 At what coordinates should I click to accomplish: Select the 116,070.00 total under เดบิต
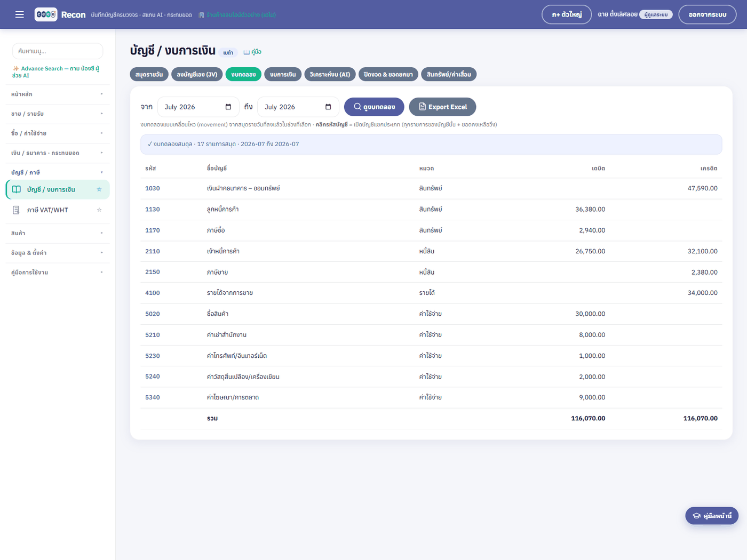point(588,419)
